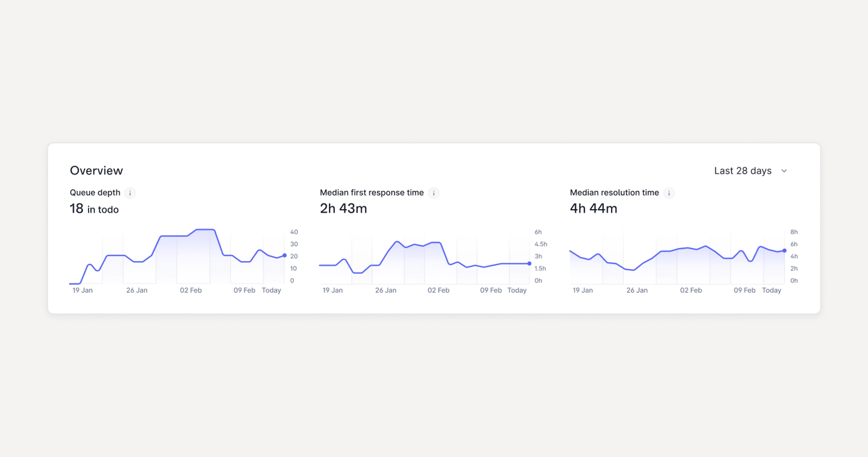This screenshot has width=868, height=457.
Task: Select the resolution time chart end-point marker
Action: (784, 251)
